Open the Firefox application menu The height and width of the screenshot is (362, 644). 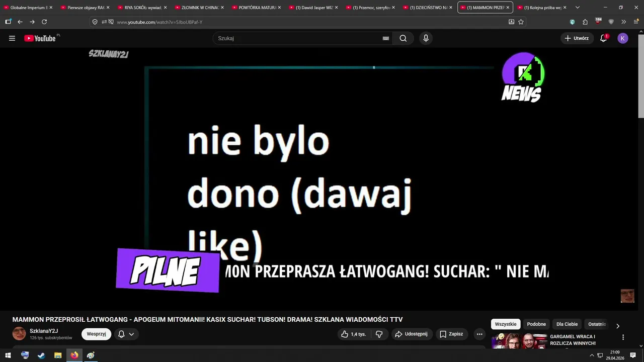tap(636, 22)
